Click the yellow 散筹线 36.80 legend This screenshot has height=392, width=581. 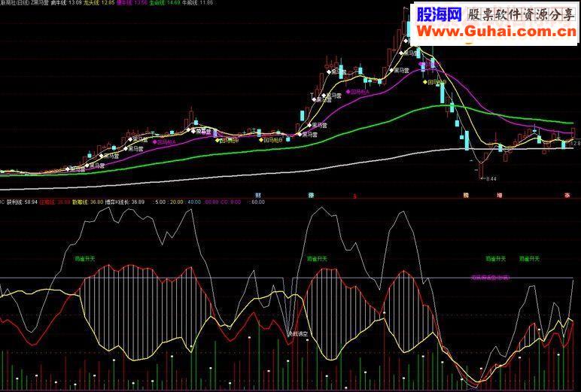tap(87, 202)
